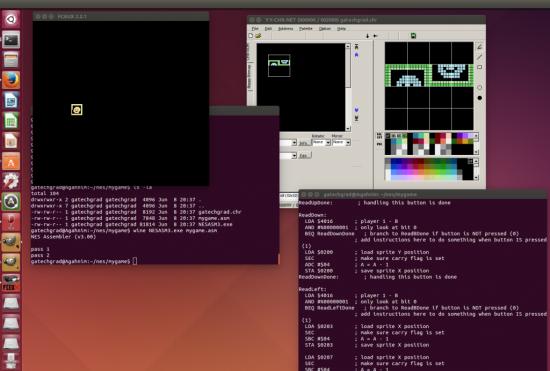Open System Settings from the launcher
The image size is (550, 371).
click(x=11, y=181)
